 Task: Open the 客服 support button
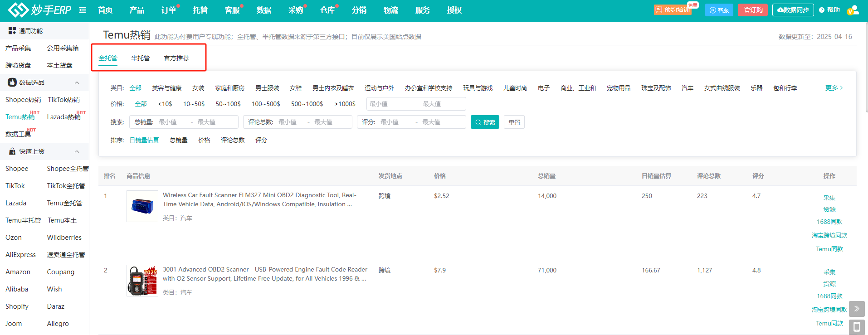click(719, 10)
